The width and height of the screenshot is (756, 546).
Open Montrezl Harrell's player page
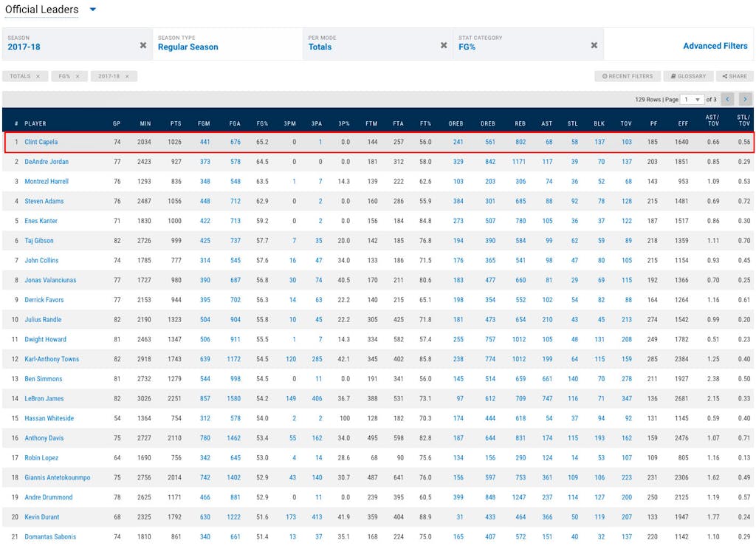coord(47,181)
